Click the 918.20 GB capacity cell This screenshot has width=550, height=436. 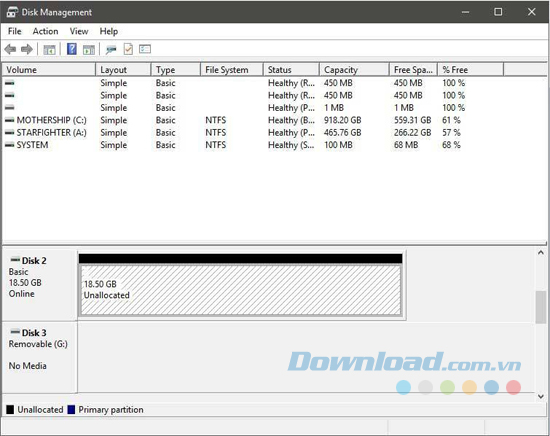point(343,120)
